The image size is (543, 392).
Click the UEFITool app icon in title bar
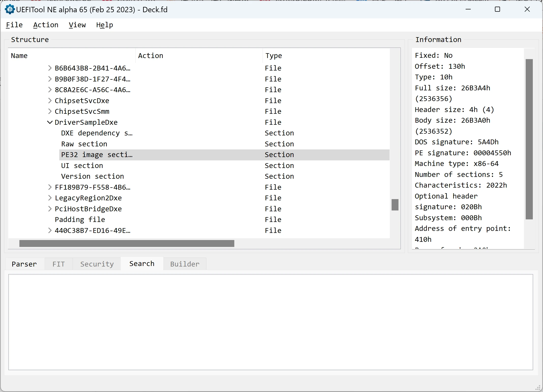tap(10, 10)
